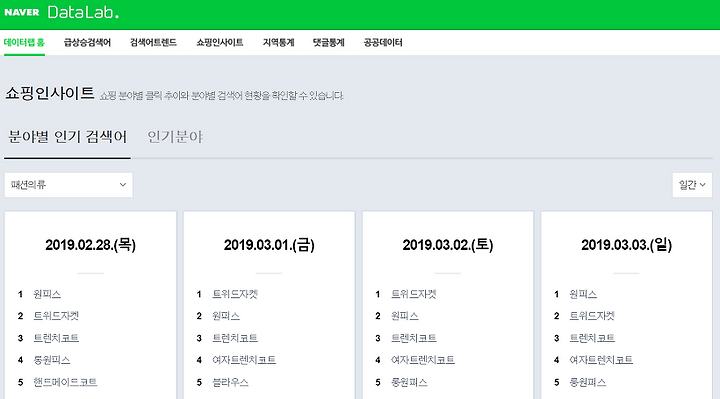Select the 데이터랩 홈 tab
Screen dimensions: 720x399
tap(24, 42)
